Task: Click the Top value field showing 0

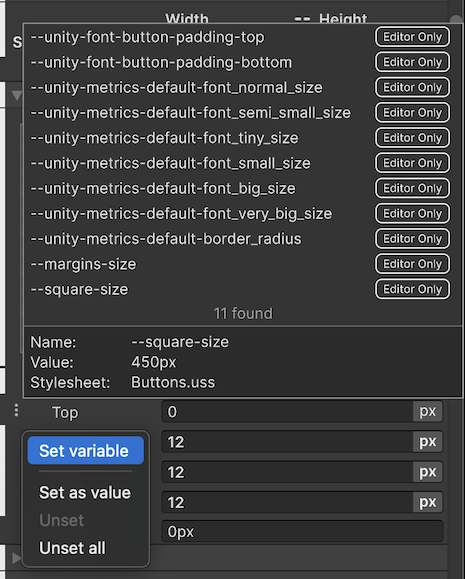Action: [288, 411]
